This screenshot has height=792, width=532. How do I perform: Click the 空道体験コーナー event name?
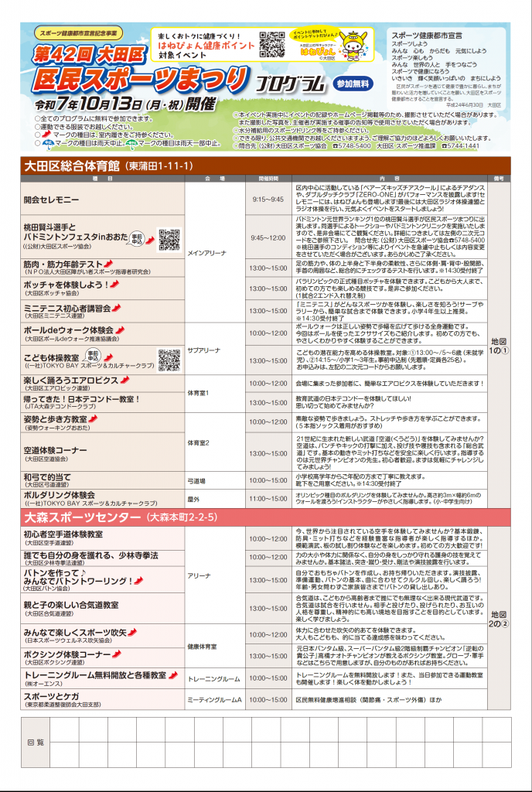56,449
